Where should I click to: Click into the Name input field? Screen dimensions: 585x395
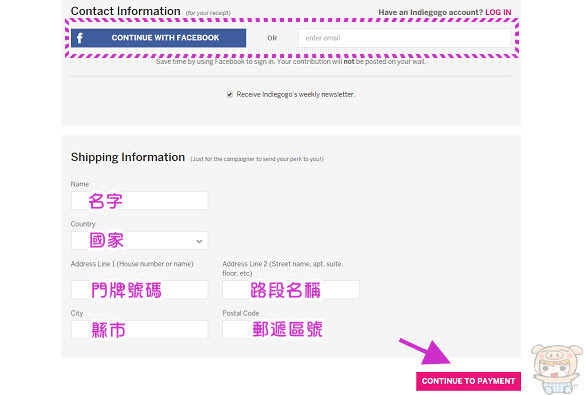pos(139,201)
